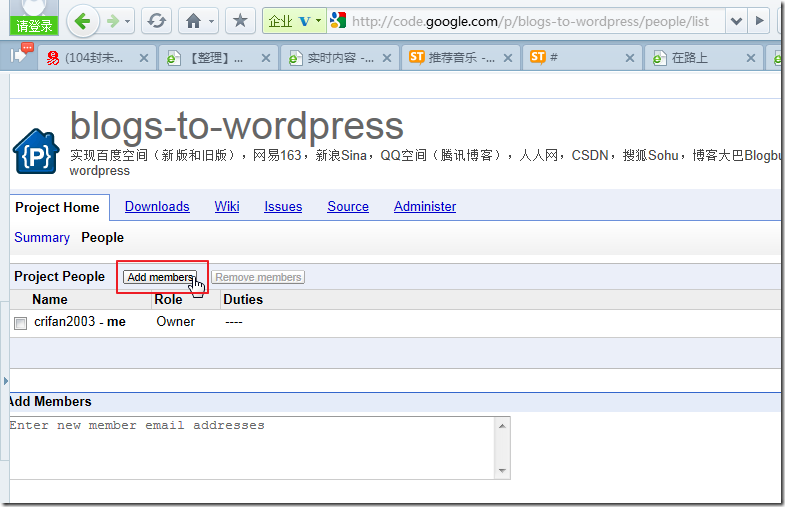This screenshot has width=785, height=507.
Task: Expand the address bar history dropdown
Action: [x=736, y=21]
